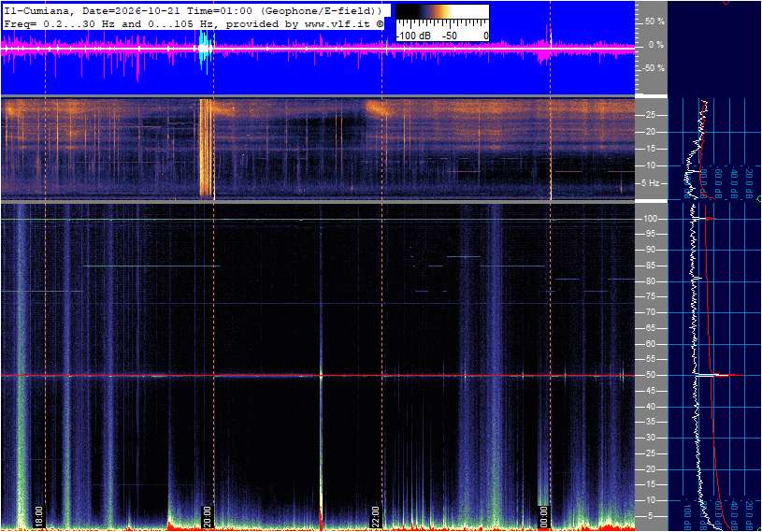Click the '50 %' amplitude axis label

(654, 22)
